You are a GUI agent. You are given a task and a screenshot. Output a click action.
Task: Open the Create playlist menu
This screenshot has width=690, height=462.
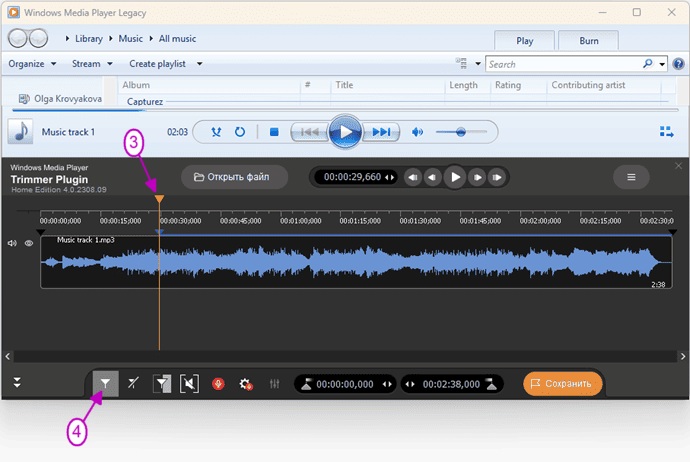coord(157,64)
